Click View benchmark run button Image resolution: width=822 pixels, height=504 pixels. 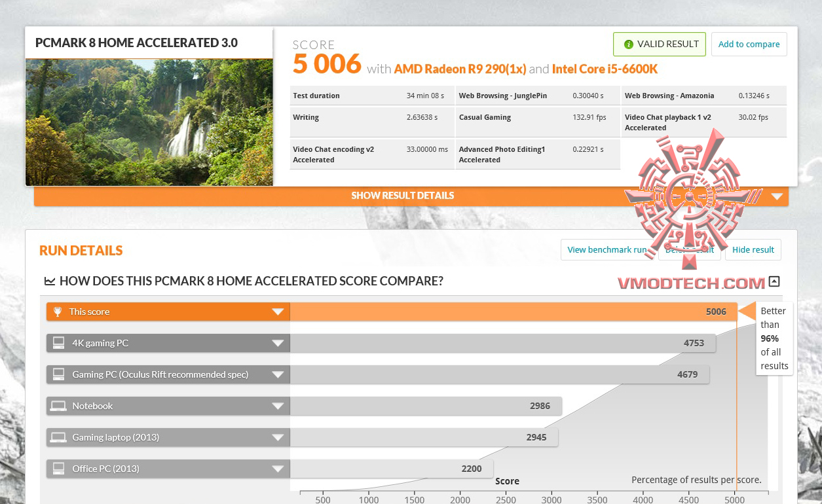607,249
